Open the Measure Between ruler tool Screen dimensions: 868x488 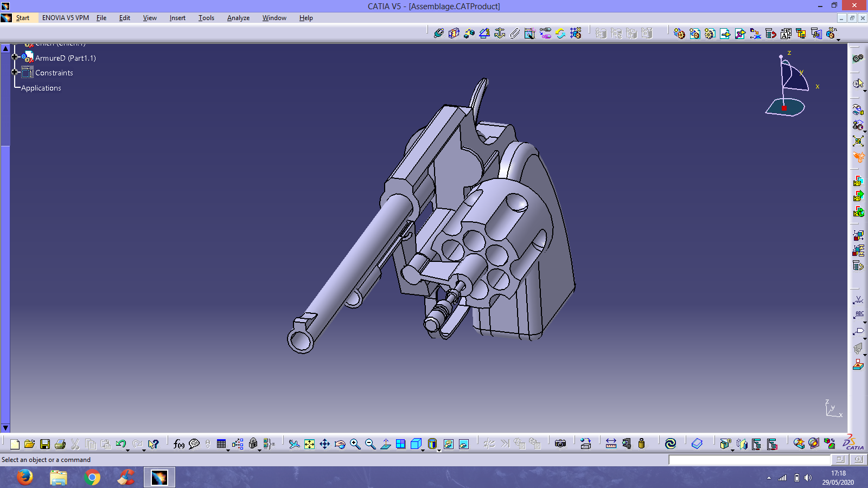tap(611, 444)
